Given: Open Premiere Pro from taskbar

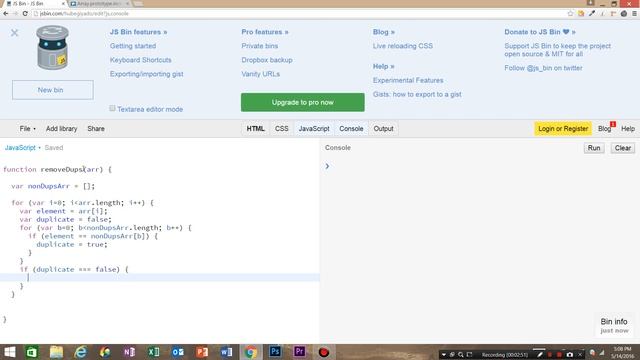Looking at the screenshot, I should pyautogui.click(x=299, y=351).
